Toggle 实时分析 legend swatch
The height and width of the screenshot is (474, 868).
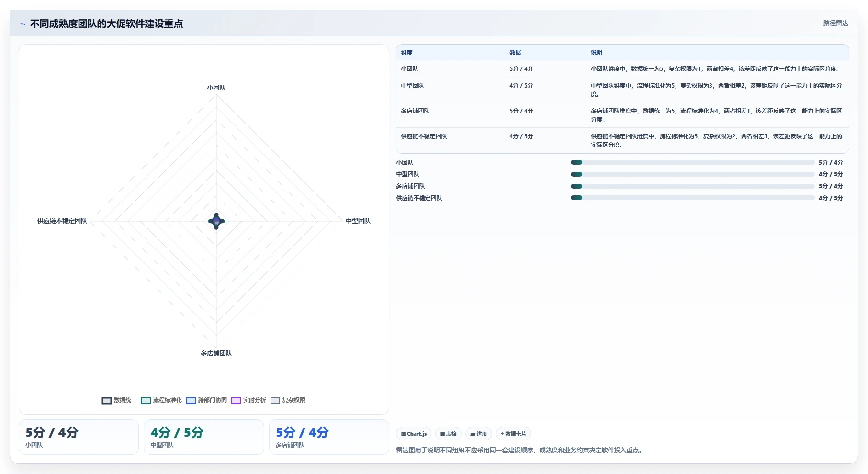pyautogui.click(x=236, y=401)
